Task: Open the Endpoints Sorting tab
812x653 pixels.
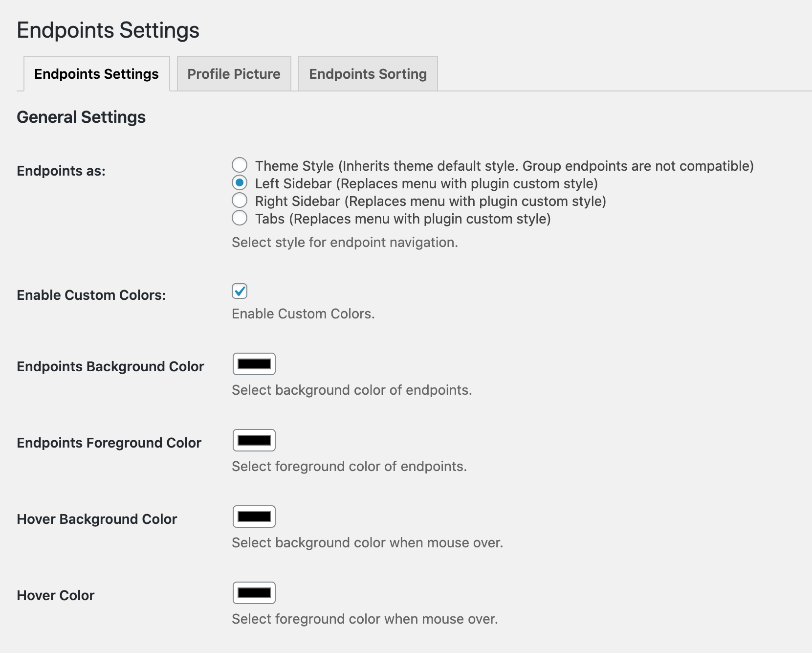Action: tap(368, 74)
